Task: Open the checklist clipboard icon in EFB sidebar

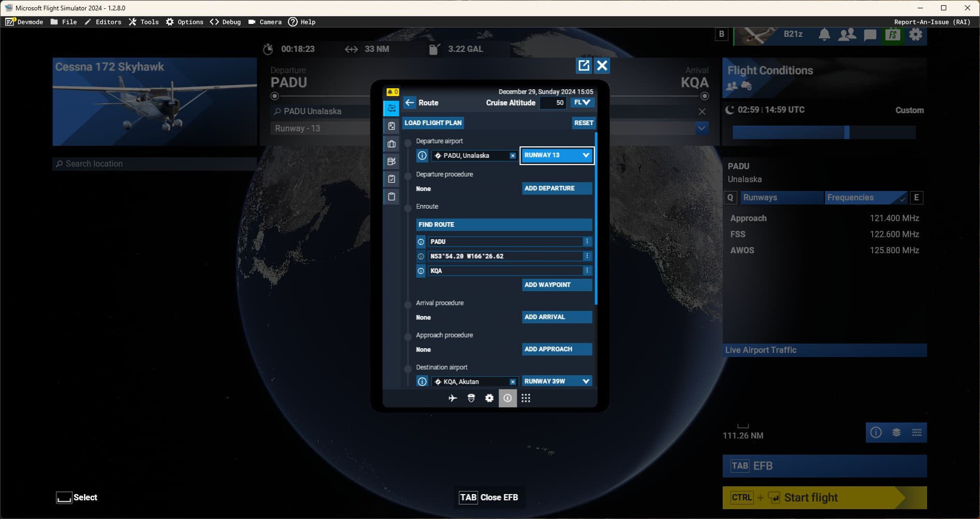Action: (391, 179)
